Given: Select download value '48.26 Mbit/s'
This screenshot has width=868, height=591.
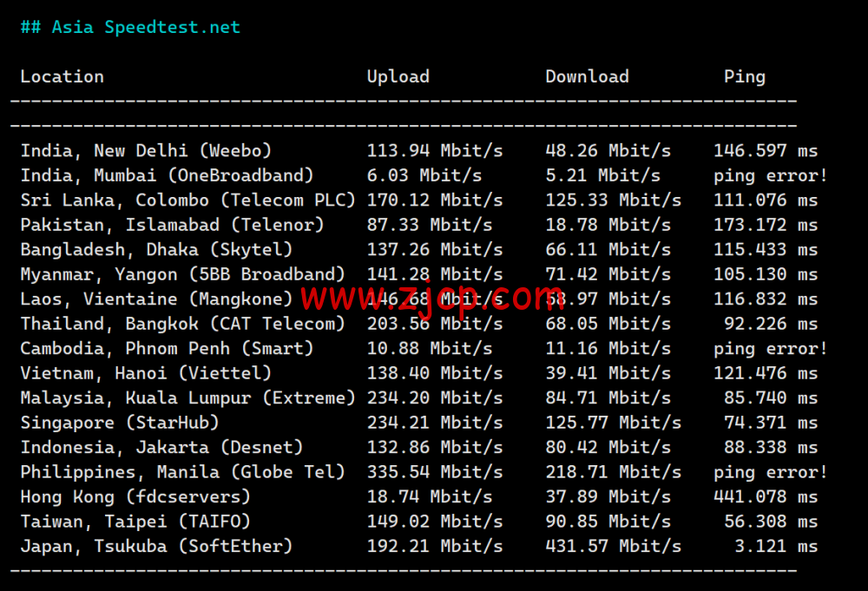Looking at the screenshot, I should click(x=608, y=151).
